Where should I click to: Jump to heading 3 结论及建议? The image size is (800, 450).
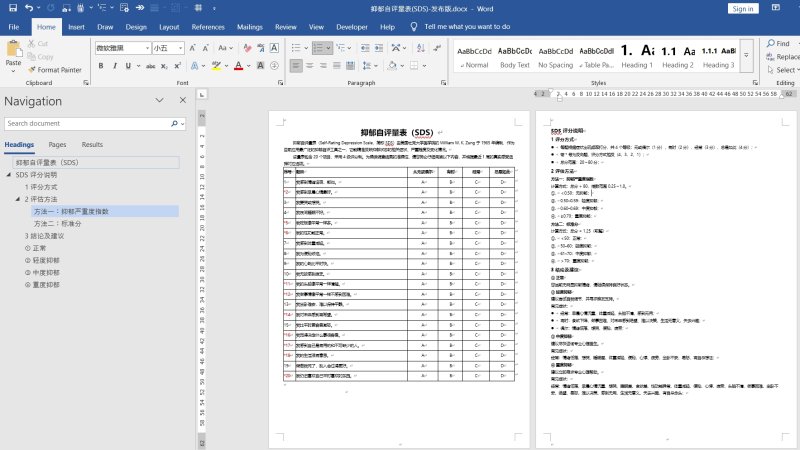[x=44, y=236]
